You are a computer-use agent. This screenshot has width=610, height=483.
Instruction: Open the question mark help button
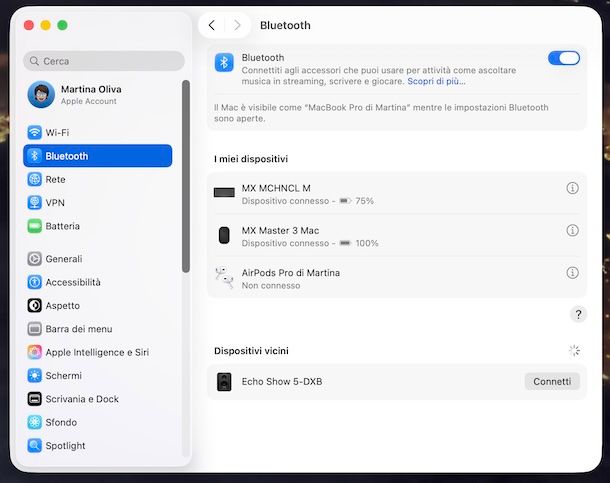[578, 314]
